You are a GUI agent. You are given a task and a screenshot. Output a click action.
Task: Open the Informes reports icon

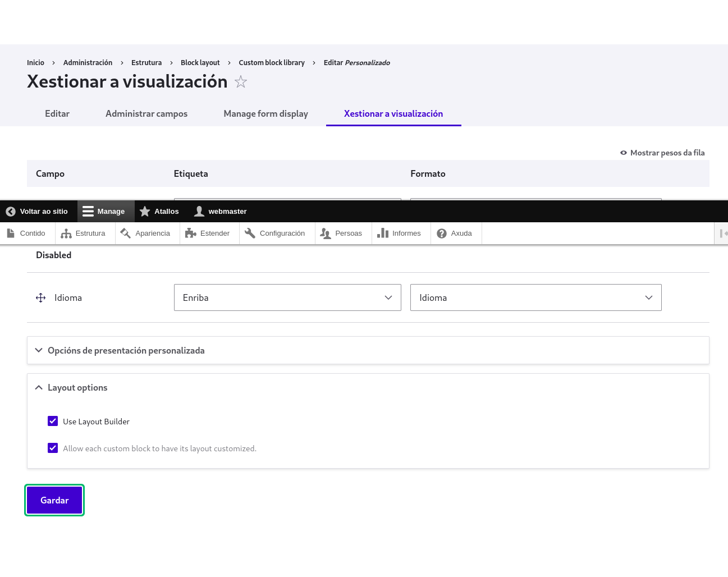[x=384, y=232]
